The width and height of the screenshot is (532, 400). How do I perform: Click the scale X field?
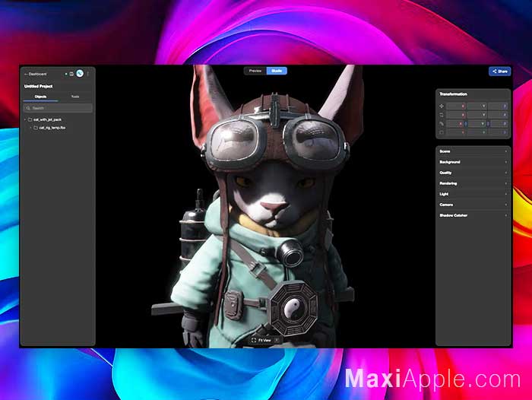pyautogui.click(x=456, y=124)
